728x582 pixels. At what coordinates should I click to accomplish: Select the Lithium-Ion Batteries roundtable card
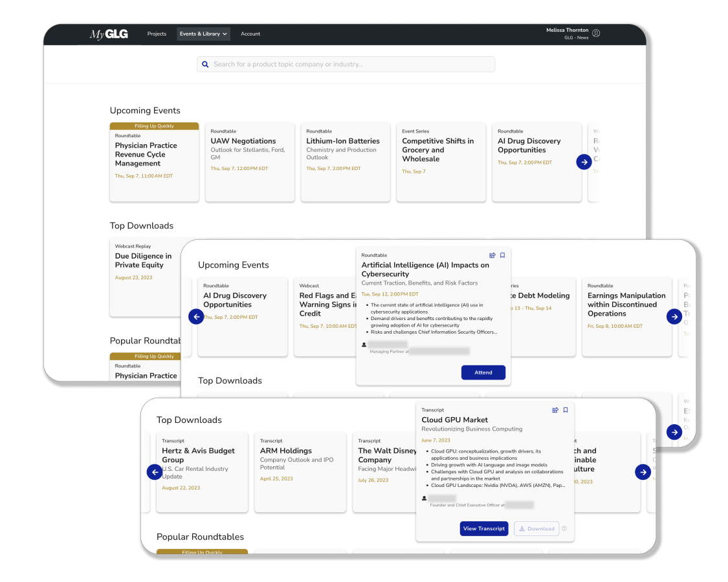pyautogui.click(x=346, y=162)
